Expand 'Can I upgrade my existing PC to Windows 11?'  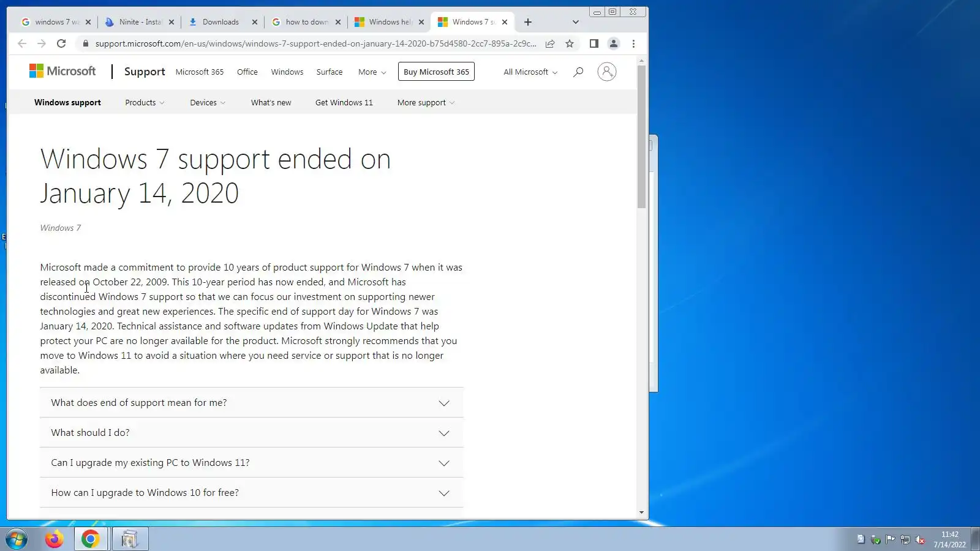click(252, 462)
